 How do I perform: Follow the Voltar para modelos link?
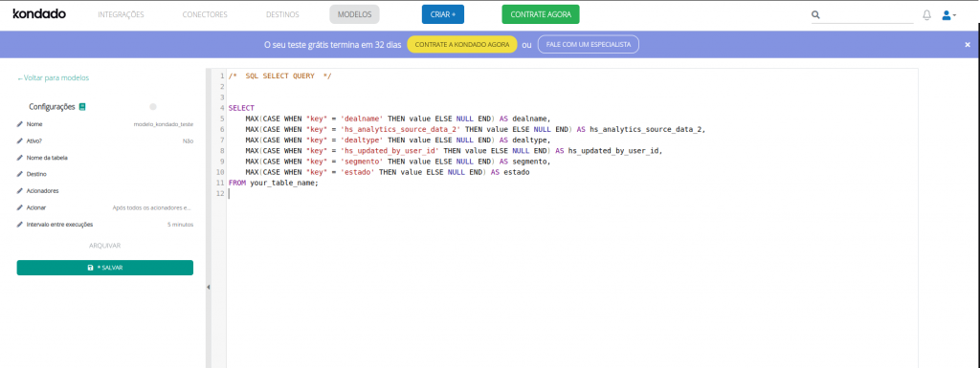pyautogui.click(x=54, y=78)
